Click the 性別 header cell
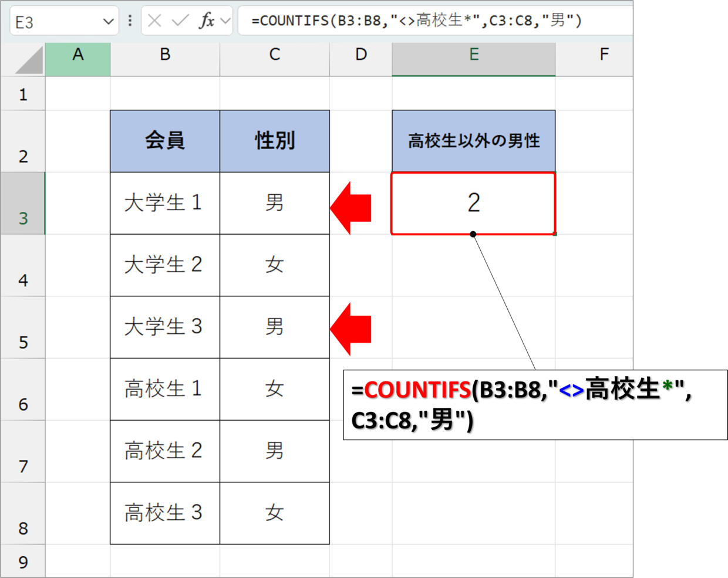The image size is (728, 578). (x=275, y=141)
